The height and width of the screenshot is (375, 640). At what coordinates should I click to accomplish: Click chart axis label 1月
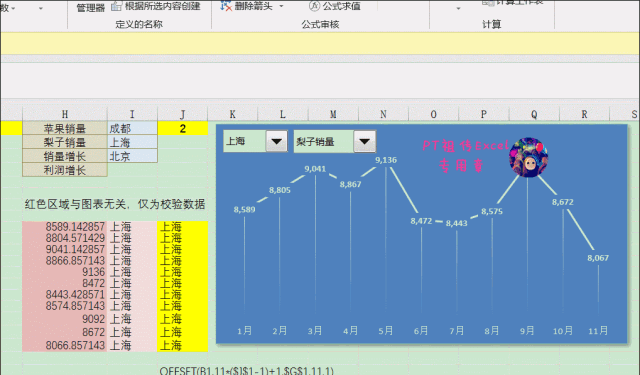tap(244, 331)
